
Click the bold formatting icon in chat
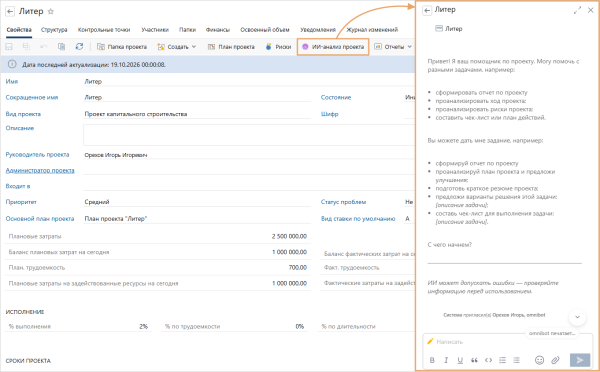(432, 360)
